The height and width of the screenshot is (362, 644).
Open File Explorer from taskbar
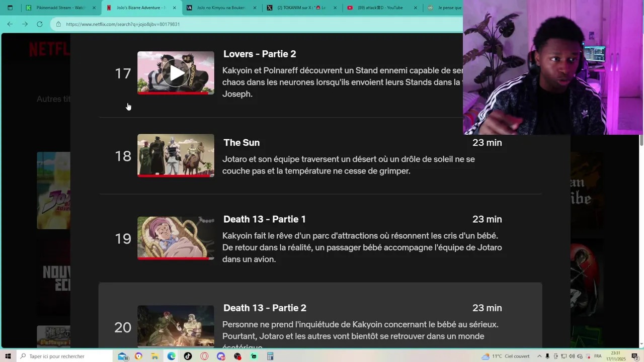(155, 356)
